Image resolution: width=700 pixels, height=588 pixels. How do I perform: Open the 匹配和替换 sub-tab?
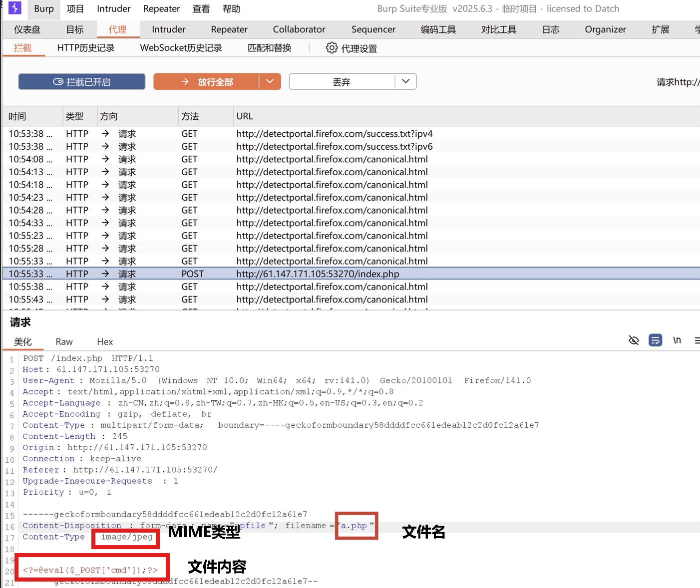click(x=270, y=48)
